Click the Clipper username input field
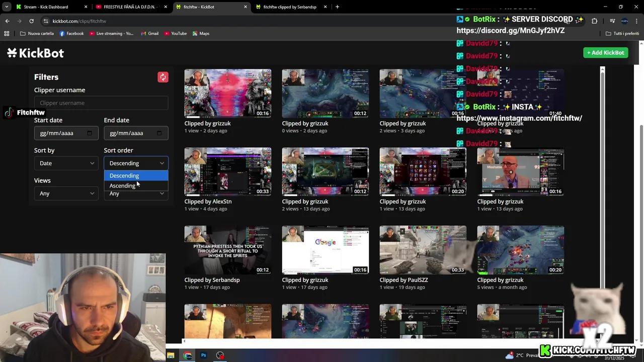The width and height of the screenshot is (644, 362). 101,103
